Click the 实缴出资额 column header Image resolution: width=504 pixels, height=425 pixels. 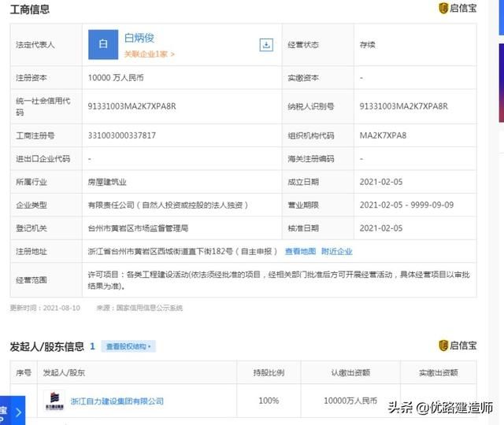(438, 372)
